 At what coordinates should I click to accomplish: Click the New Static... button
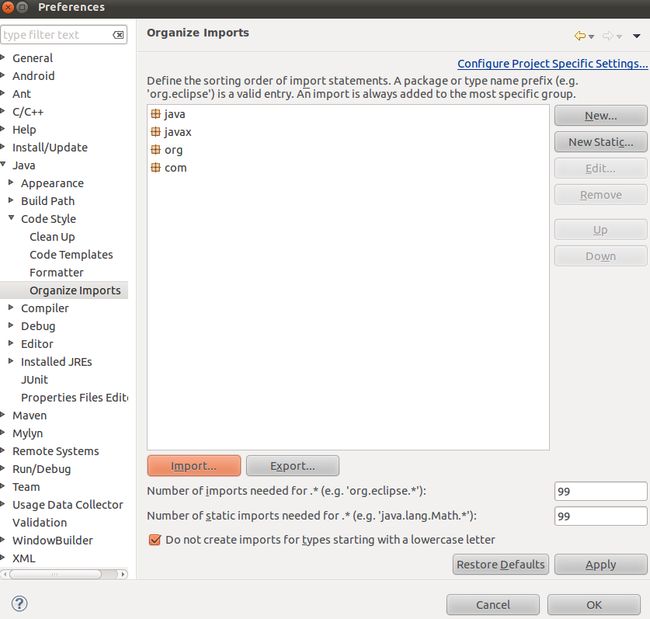coord(600,142)
